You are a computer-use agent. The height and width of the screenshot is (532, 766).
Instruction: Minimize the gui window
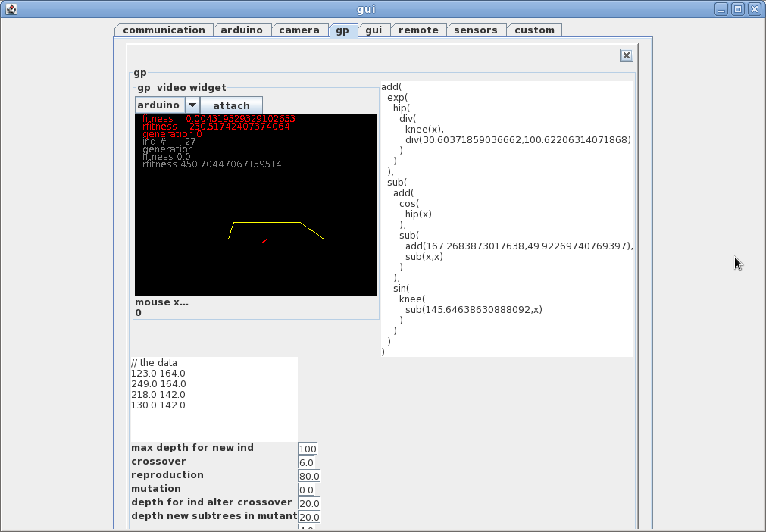[x=721, y=9]
